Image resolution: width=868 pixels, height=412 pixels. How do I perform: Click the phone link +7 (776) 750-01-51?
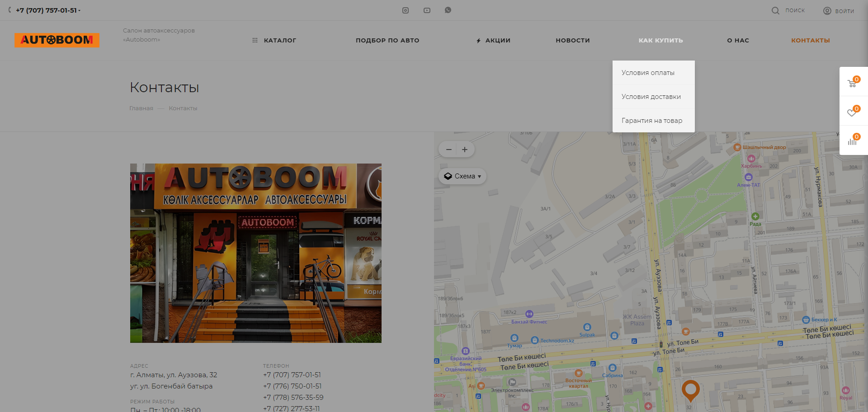click(292, 386)
